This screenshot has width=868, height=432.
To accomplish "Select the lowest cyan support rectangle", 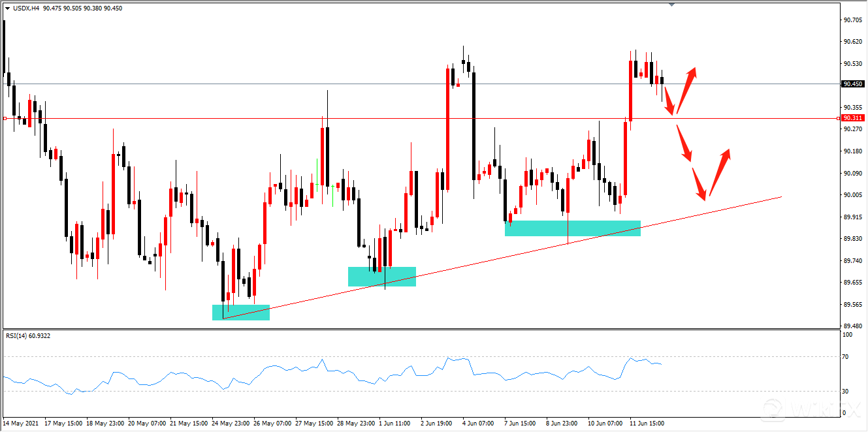I will (241, 312).
